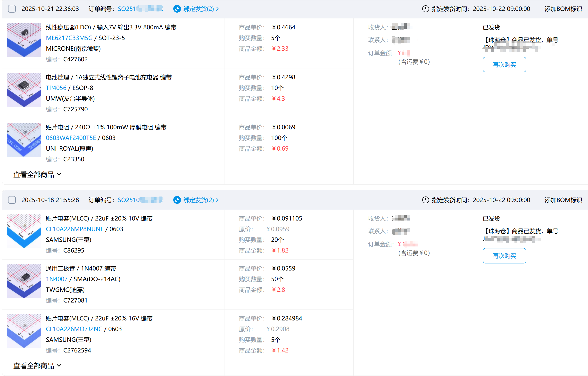Open 240Ω resistor product thumbnail
Image resolution: width=588 pixels, height=376 pixels.
click(24, 140)
